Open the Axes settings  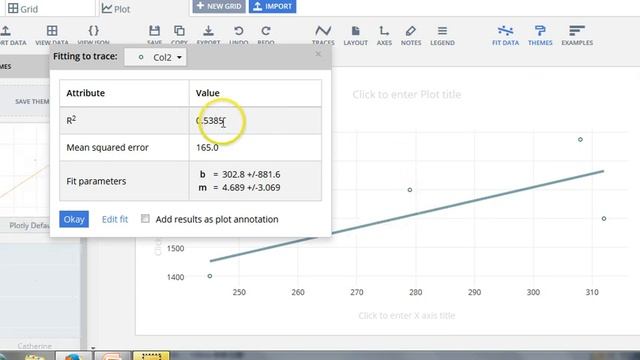click(x=384, y=35)
